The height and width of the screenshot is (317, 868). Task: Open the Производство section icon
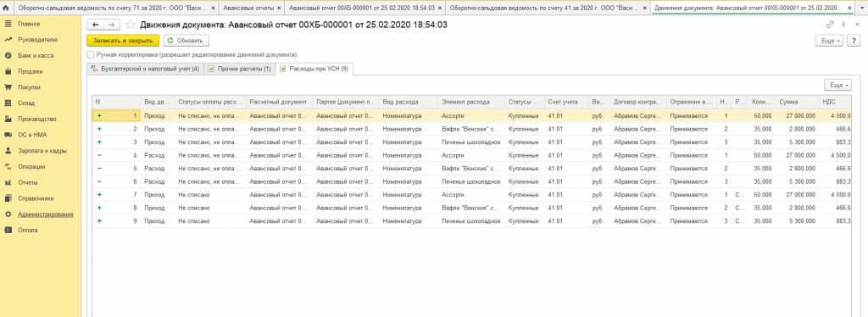[8, 119]
